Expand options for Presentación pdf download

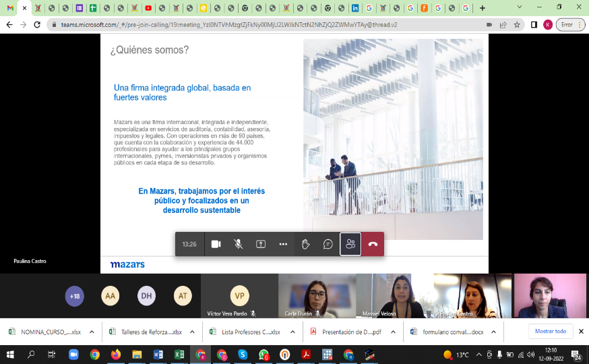click(393, 332)
